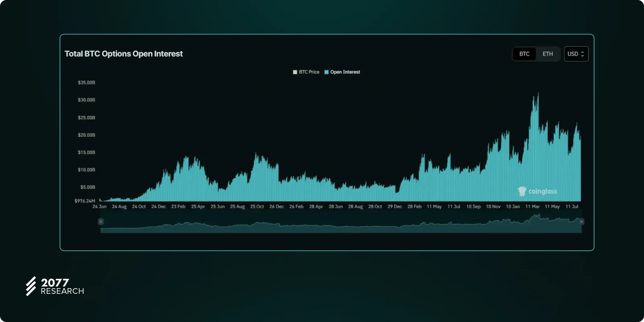The image size is (644, 322).
Task: Click the coinglass logo icon in the chart
Action: 522,191
